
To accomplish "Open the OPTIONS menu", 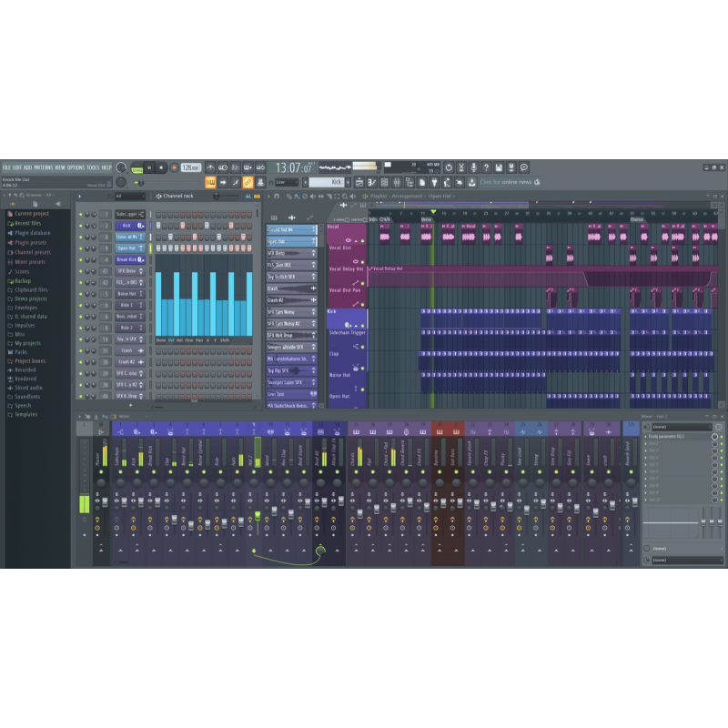I will pos(75,168).
